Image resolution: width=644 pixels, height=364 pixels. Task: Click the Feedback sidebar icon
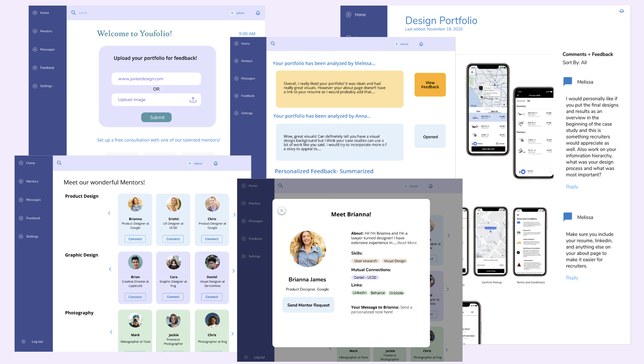pyautogui.click(x=35, y=67)
